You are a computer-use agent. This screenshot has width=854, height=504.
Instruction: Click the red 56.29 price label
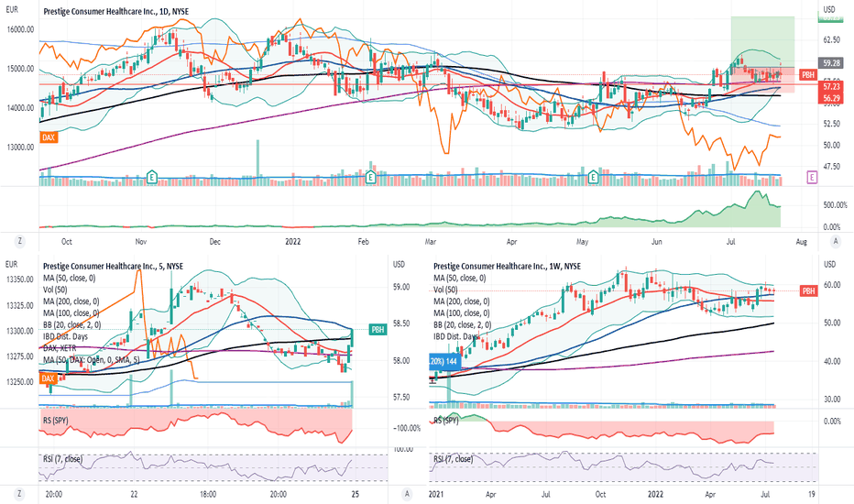pyautogui.click(x=831, y=98)
